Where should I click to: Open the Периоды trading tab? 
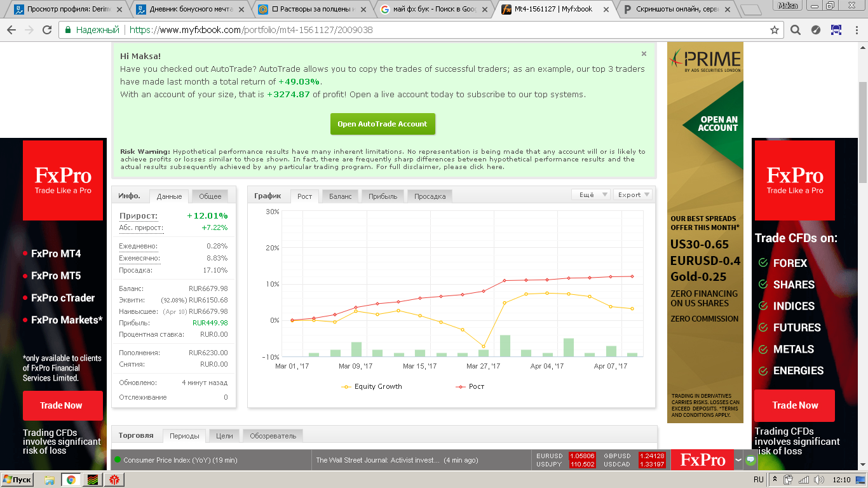184,436
